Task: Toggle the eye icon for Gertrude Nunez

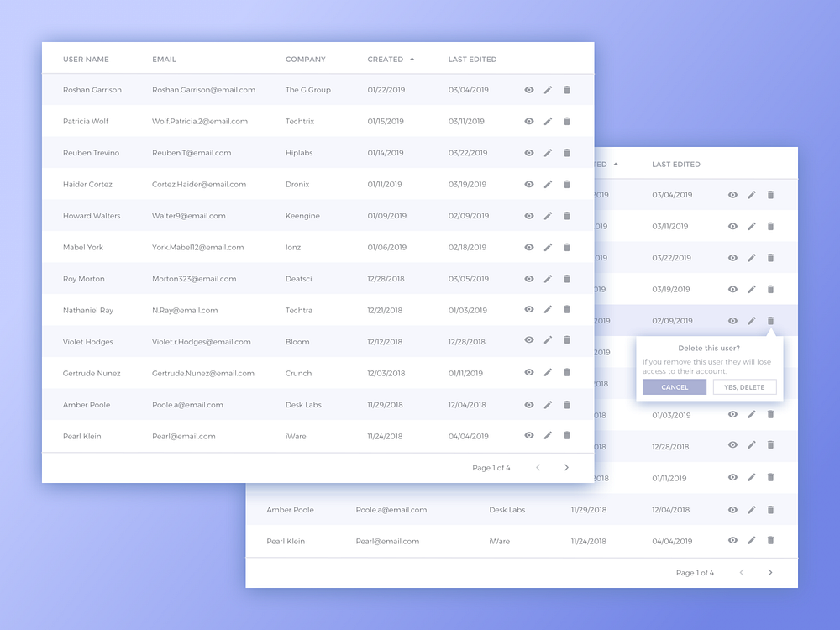Action: click(x=529, y=373)
